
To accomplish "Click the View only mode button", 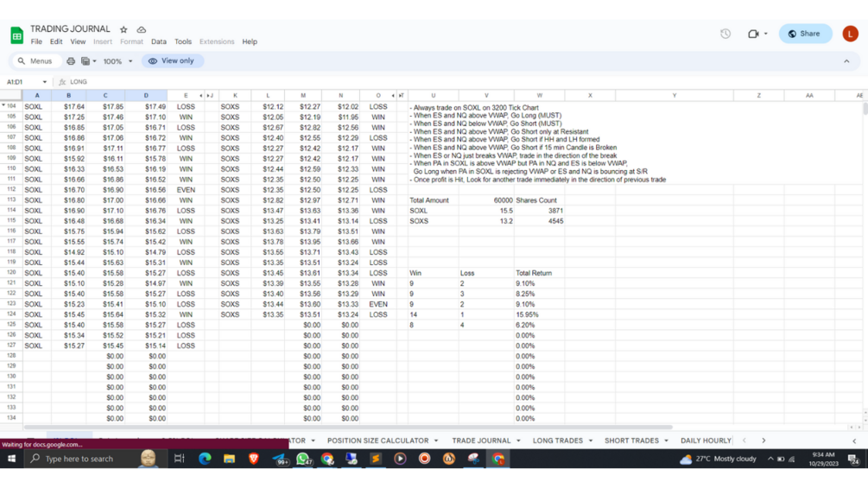I will [x=172, y=60].
